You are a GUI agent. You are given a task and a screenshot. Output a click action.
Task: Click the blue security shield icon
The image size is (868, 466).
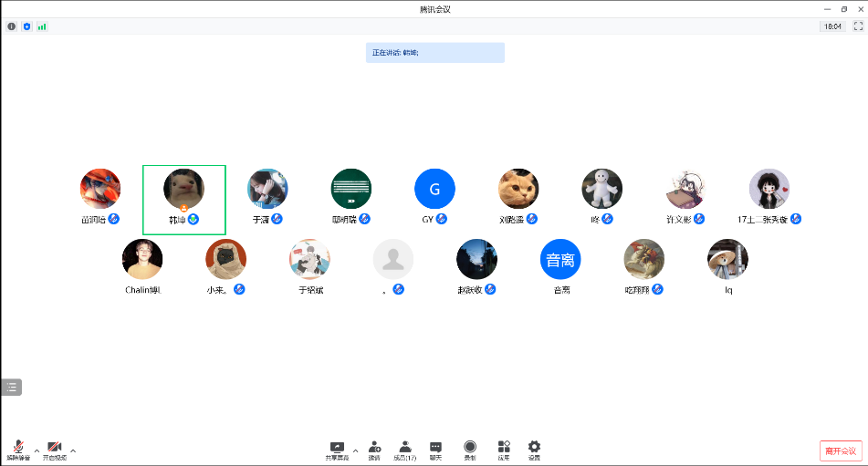26,26
